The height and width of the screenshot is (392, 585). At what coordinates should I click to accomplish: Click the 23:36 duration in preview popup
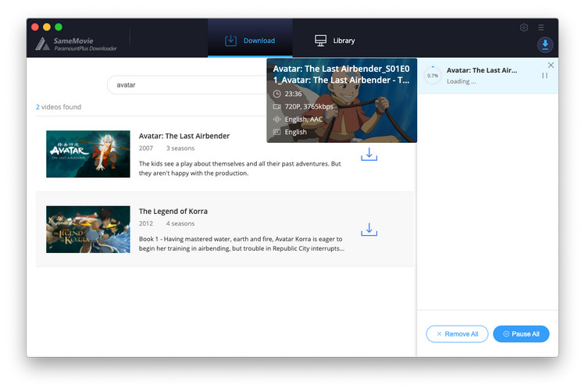click(x=293, y=94)
